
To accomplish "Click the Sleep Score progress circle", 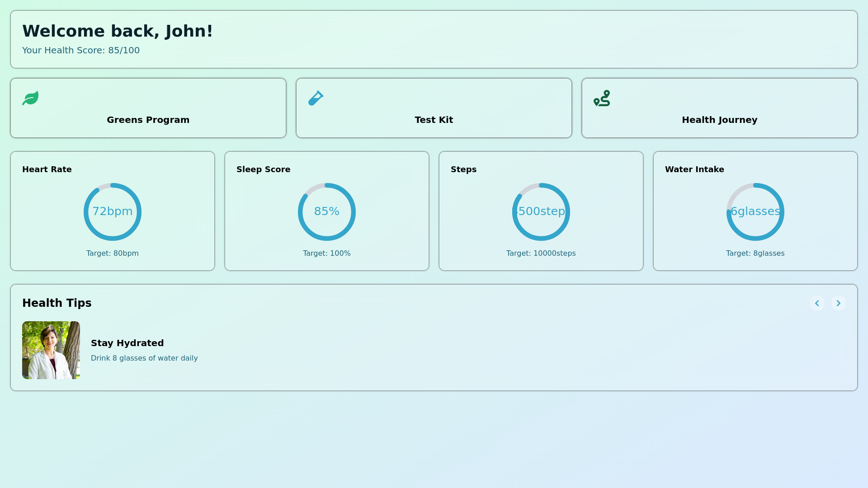I will (326, 211).
